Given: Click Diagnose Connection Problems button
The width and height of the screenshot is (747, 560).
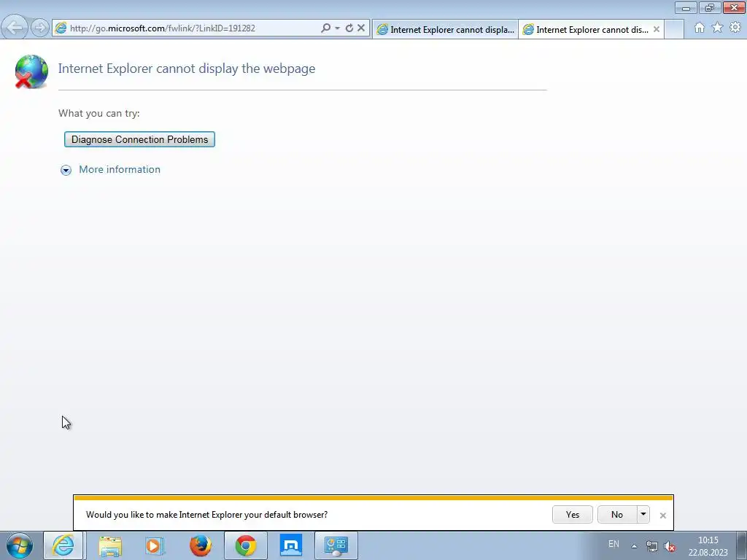Looking at the screenshot, I should 139,139.
